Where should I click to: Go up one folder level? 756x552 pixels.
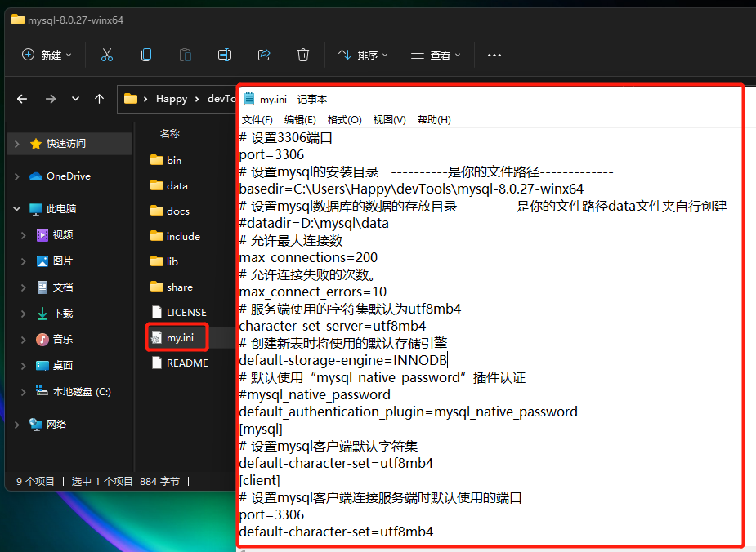[100, 99]
